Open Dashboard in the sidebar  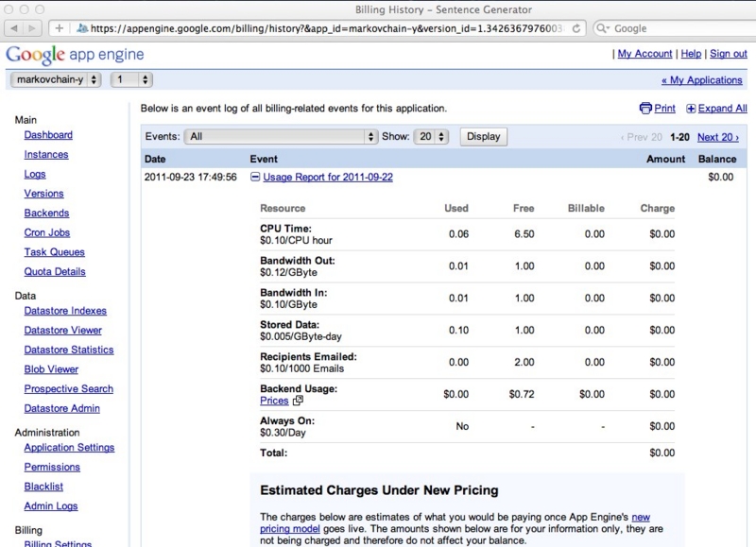coord(48,135)
